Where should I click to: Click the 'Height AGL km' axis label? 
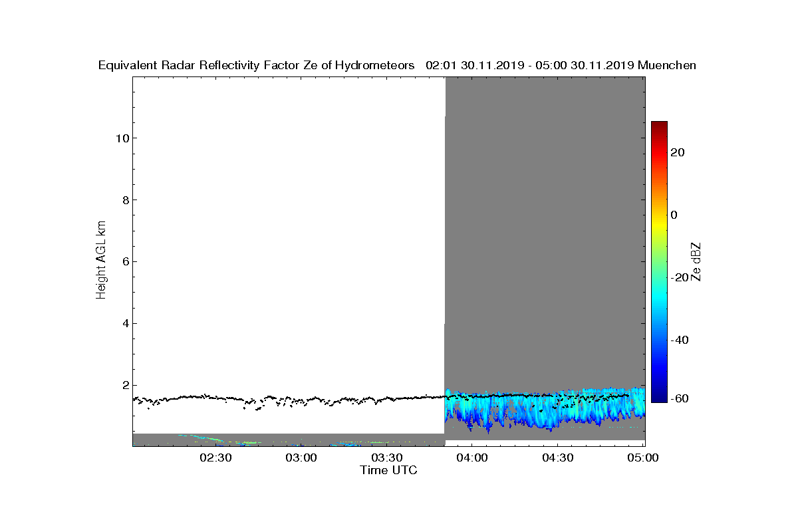(x=101, y=261)
